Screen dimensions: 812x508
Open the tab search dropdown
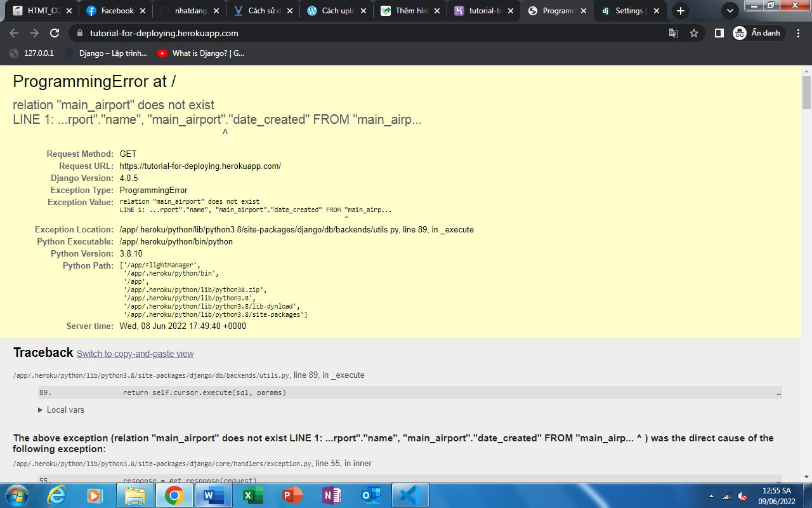730,11
